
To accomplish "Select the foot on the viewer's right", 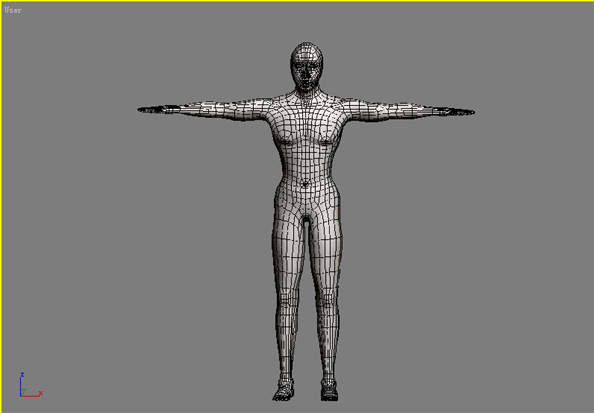I will 329,390.
